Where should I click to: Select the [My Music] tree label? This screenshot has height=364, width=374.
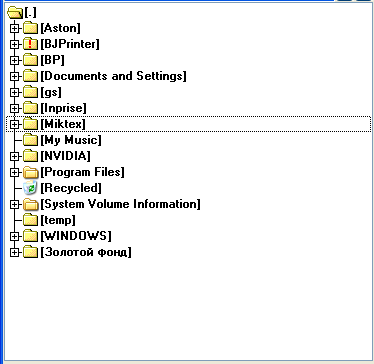point(71,140)
